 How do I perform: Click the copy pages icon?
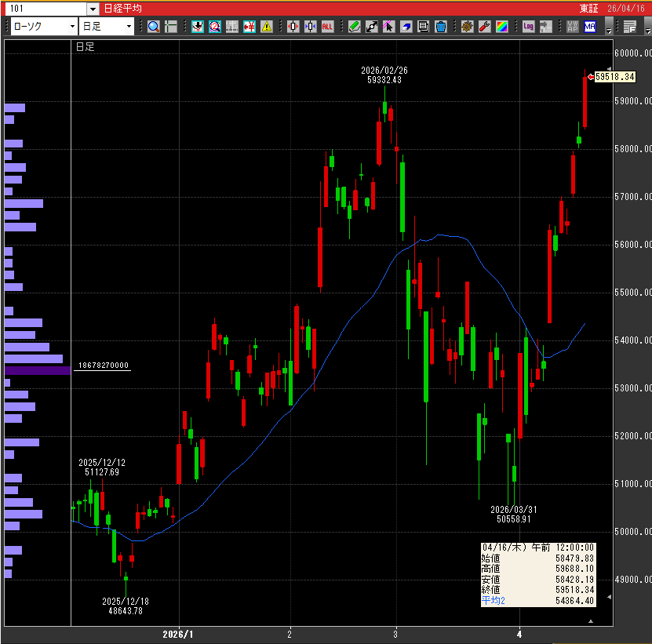pyautogui.click(x=424, y=27)
